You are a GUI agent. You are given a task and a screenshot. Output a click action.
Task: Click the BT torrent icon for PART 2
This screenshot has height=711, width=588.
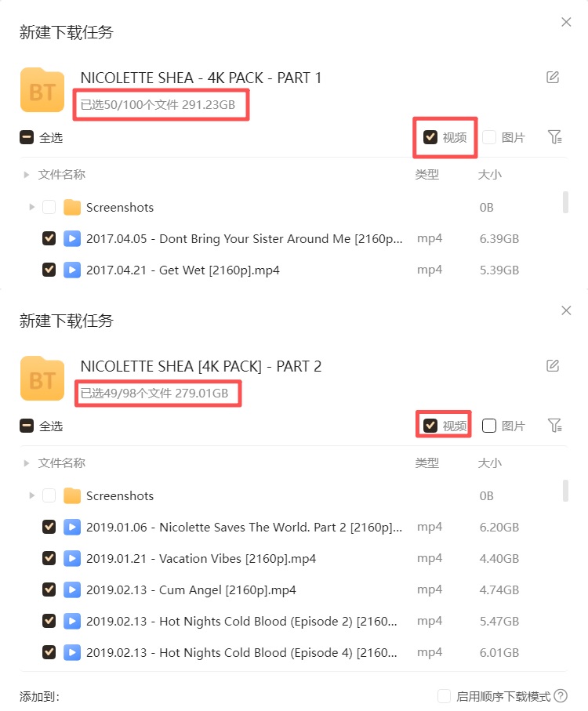pyautogui.click(x=42, y=379)
